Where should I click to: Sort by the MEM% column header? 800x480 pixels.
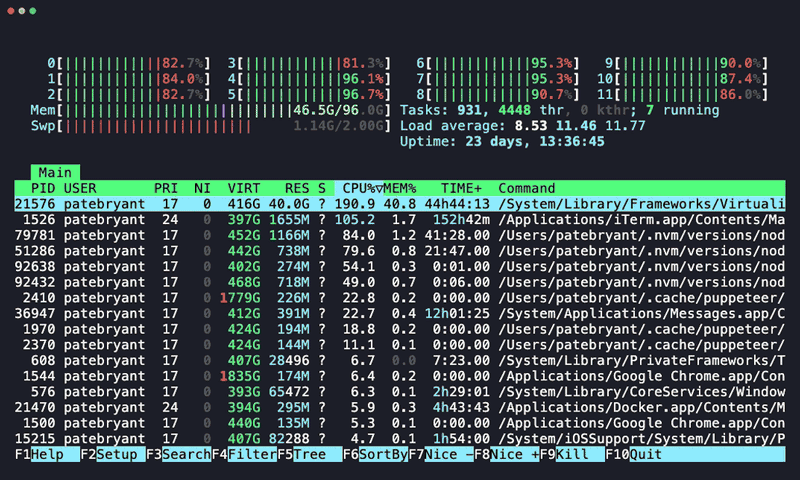pyautogui.click(x=400, y=188)
